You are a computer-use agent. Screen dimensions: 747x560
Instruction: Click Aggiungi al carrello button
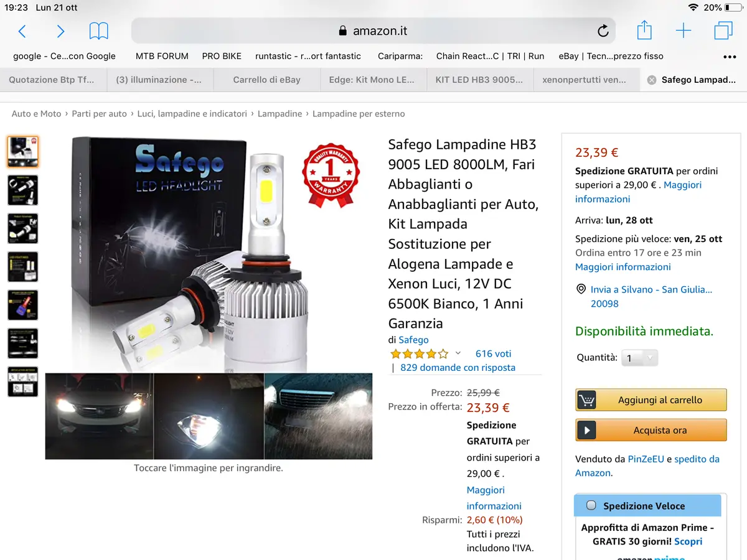pyautogui.click(x=651, y=400)
